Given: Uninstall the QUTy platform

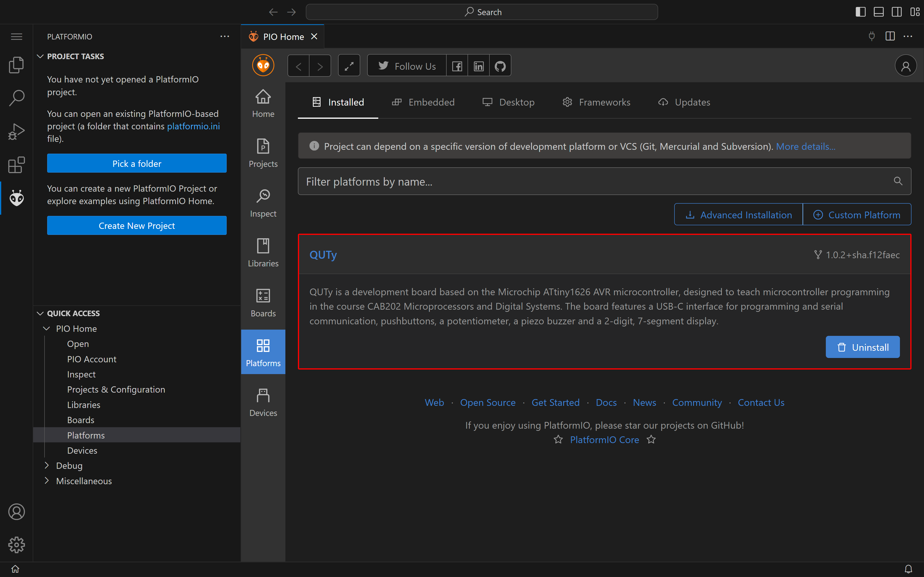Looking at the screenshot, I should [862, 347].
